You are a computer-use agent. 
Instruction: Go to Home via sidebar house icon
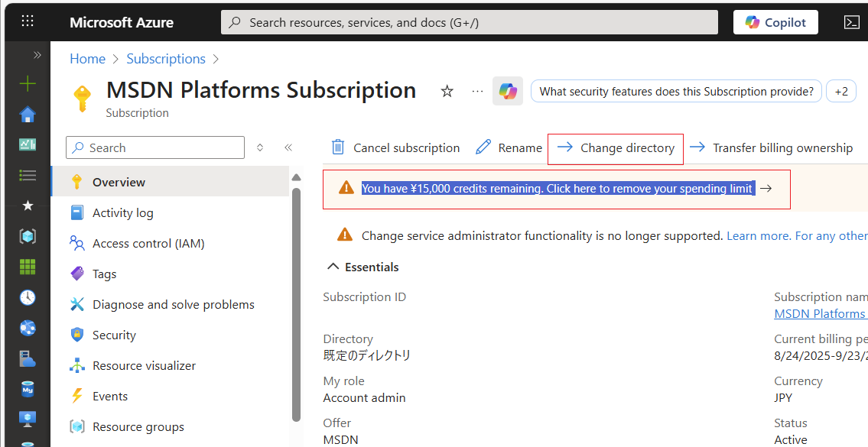[x=28, y=115]
